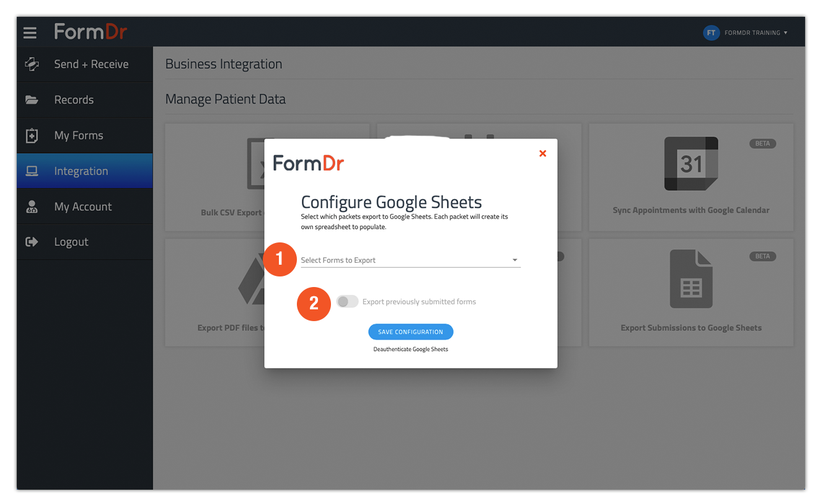Click the FT user avatar
This screenshot has width=820, height=504.
pos(711,33)
